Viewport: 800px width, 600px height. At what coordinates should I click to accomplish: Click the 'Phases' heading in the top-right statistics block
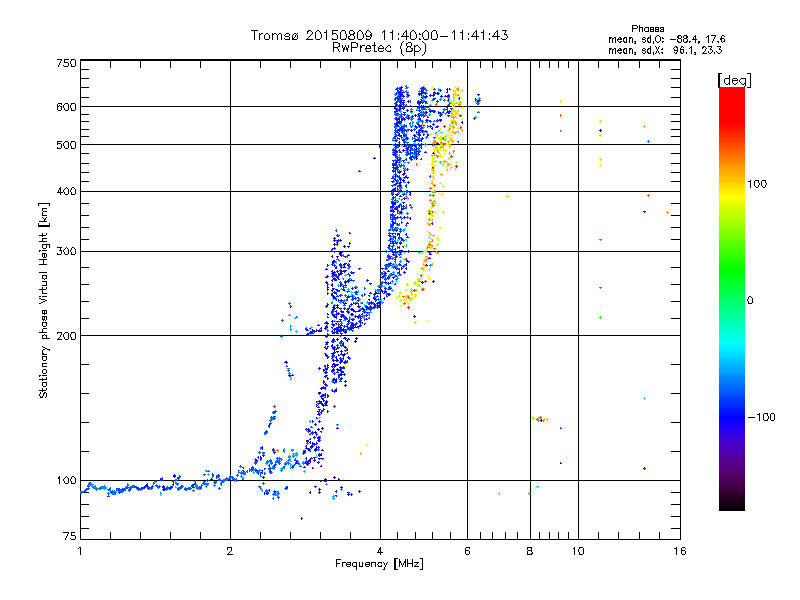[x=647, y=29]
